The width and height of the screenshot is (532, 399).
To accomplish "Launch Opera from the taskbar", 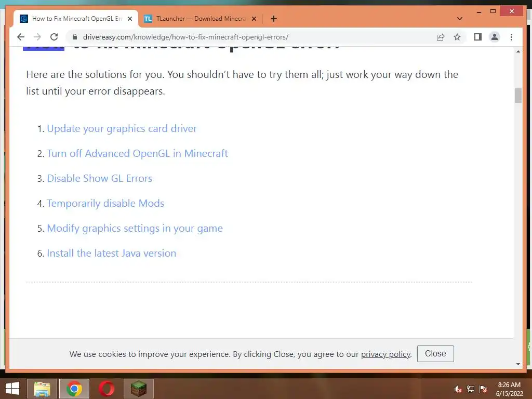I will coord(107,389).
